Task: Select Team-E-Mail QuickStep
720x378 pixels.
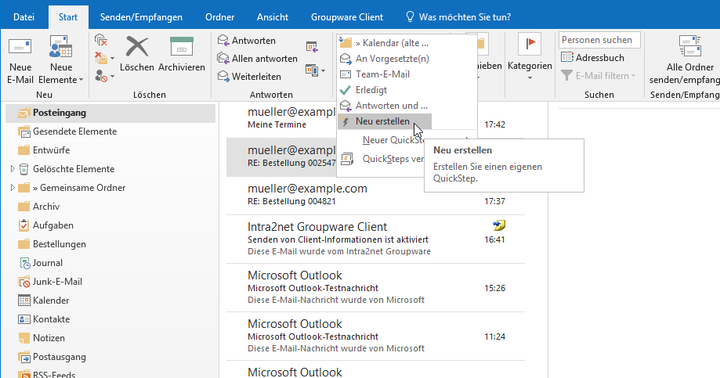Action: tap(384, 74)
